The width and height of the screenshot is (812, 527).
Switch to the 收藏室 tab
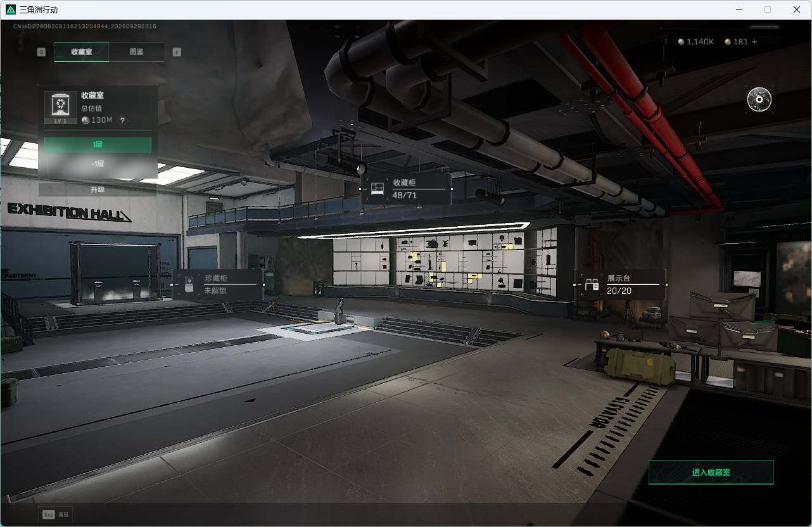pos(82,52)
